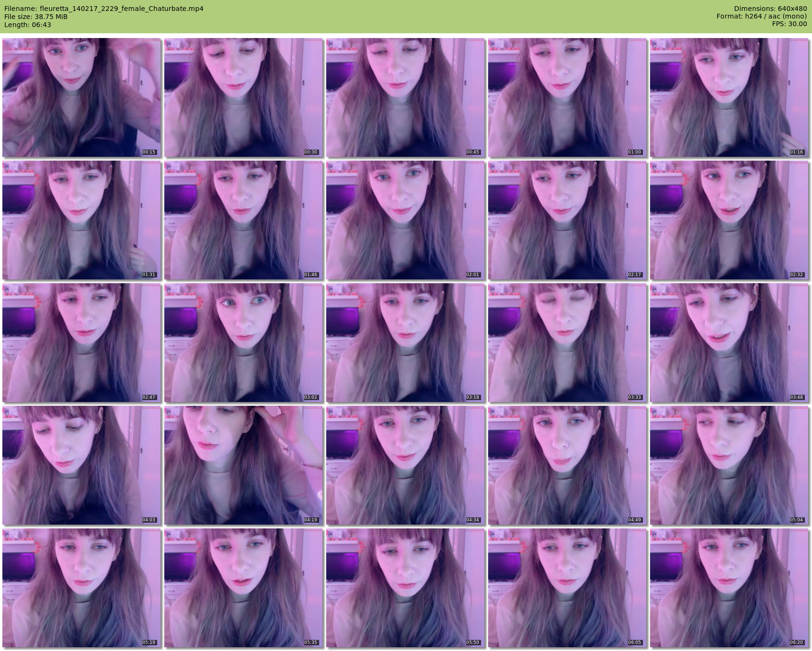This screenshot has width=812, height=651.
Task: Click the 06:05 timestamp label
Action: click(x=634, y=642)
